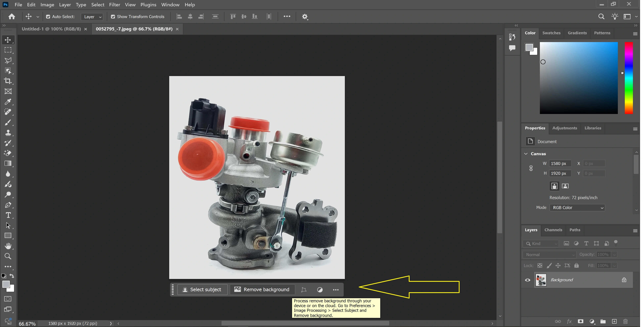This screenshot has height=327, width=644.
Task: Switch to the Channels tab
Action: point(553,230)
